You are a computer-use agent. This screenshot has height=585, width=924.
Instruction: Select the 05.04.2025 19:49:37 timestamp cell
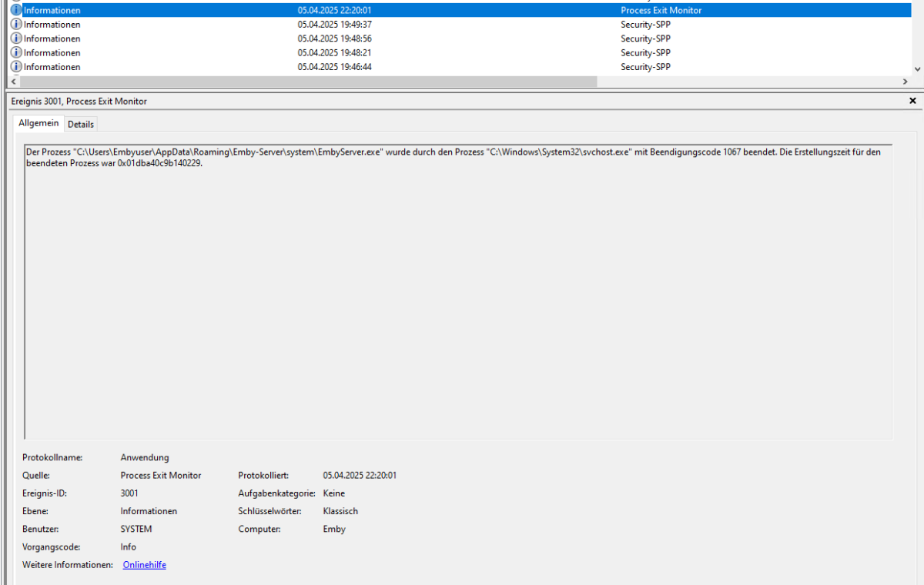[x=335, y=25]
